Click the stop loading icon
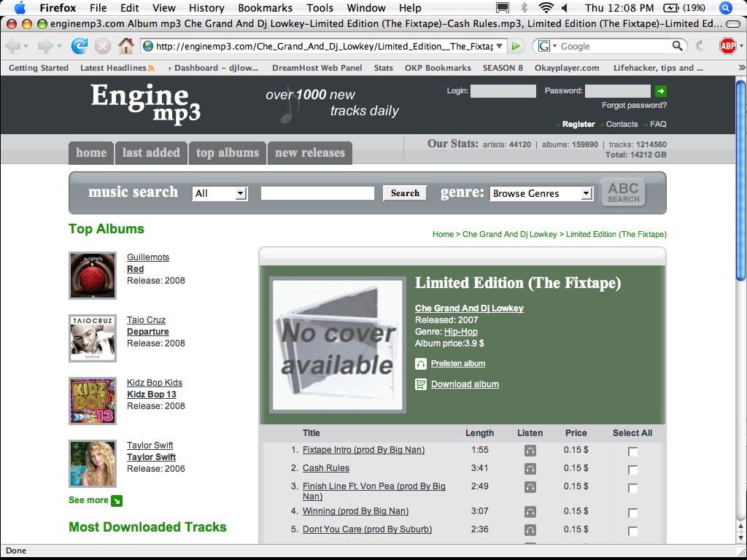747x560 pixels. (x=102, y=46)
